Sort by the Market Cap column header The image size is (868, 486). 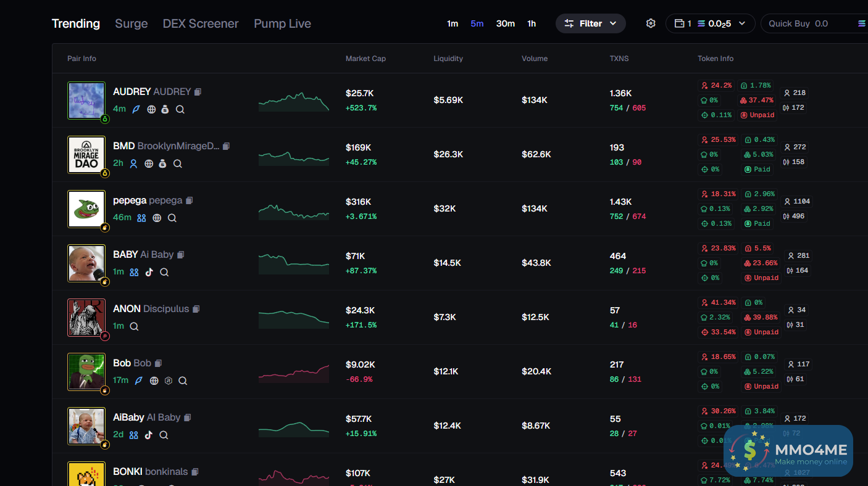[x=365, y=59]
